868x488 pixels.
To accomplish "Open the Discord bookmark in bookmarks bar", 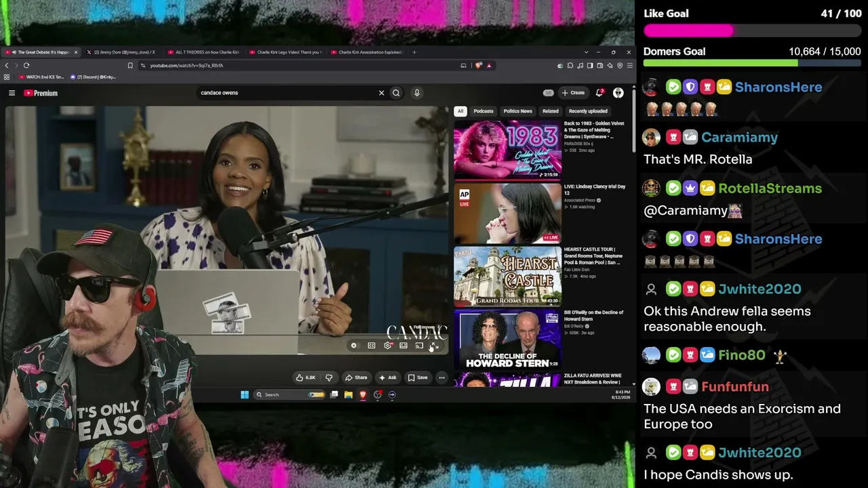I will click(93, 77).
